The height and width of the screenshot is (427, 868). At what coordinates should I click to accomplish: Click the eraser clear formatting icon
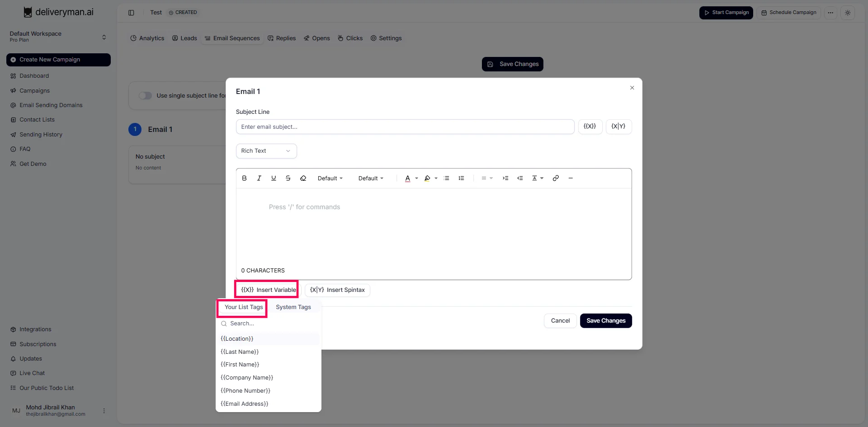[x=303, y=178]
